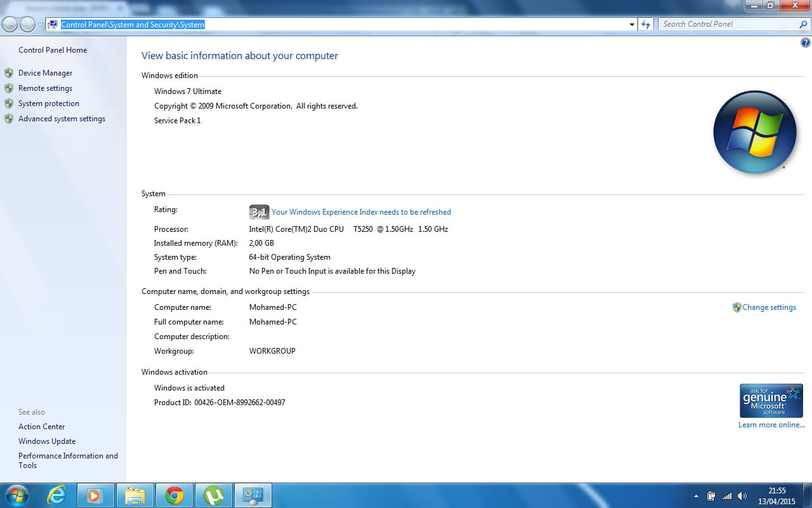
Task: Minimize the System window
Action: click(754, 6)
